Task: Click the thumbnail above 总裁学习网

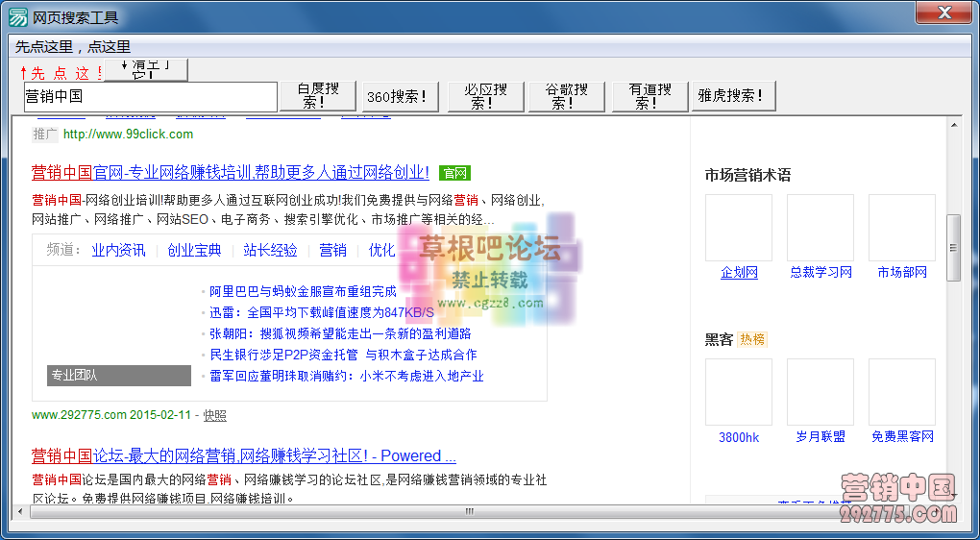Action: coord(821,228)
